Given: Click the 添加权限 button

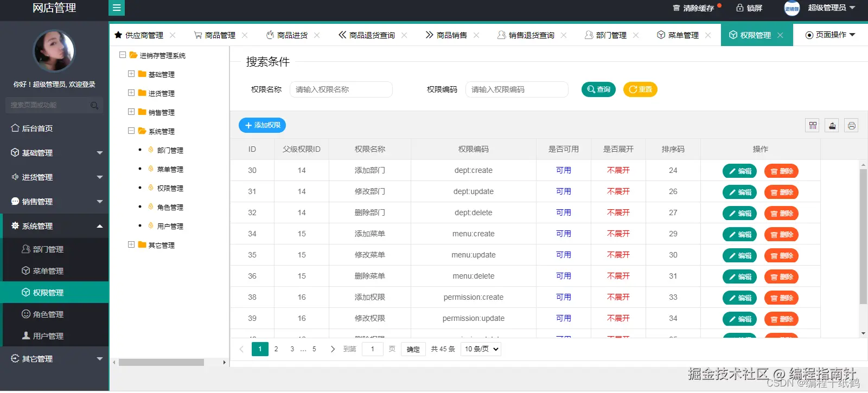Looking at the screenshot, I should [x=262, y=125].
